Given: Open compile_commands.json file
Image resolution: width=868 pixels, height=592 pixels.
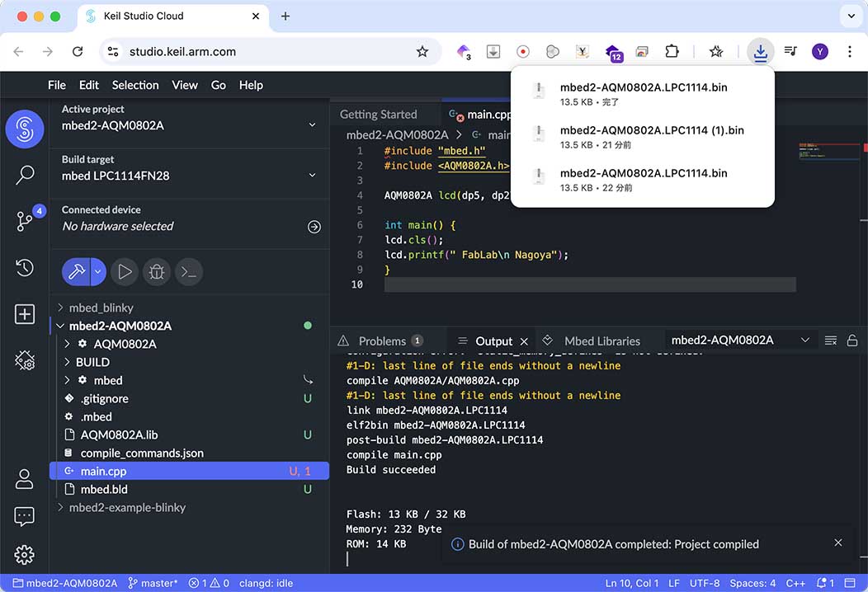Looking at the screenshot, I should click(189, 453).
